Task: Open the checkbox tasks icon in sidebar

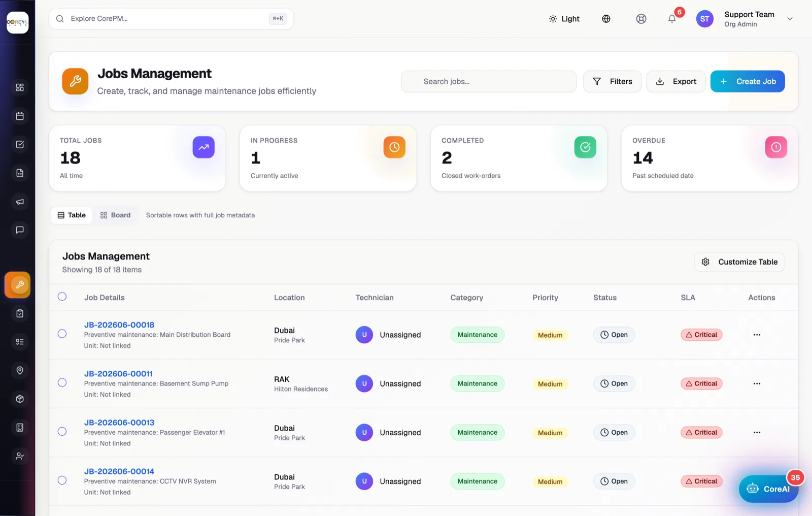Action: click(x=20, y=144)
